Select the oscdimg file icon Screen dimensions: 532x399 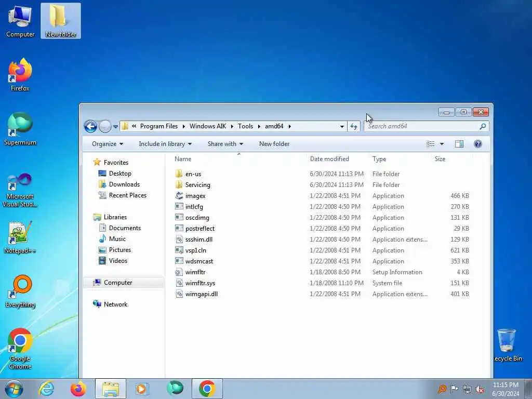click(179, 217)
